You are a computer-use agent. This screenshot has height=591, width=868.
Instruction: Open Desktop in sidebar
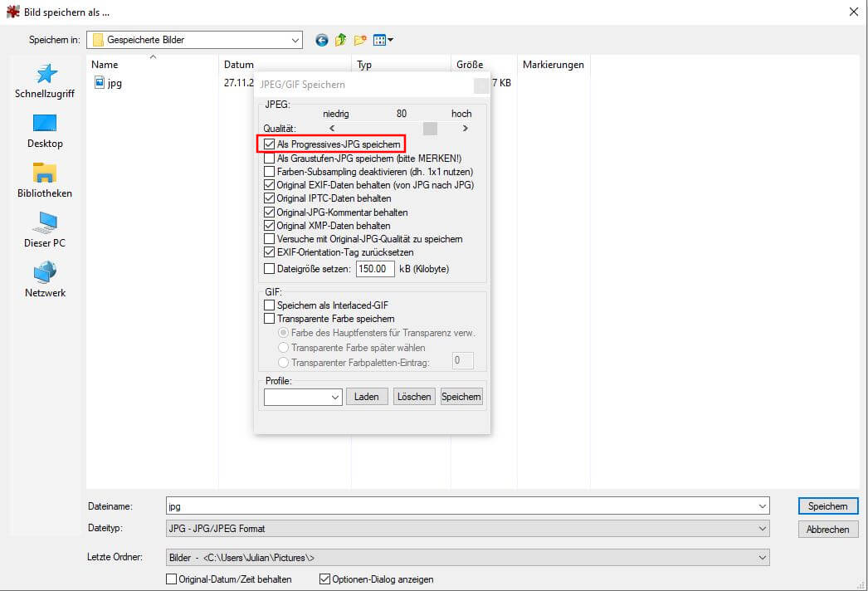coord(45,131)
